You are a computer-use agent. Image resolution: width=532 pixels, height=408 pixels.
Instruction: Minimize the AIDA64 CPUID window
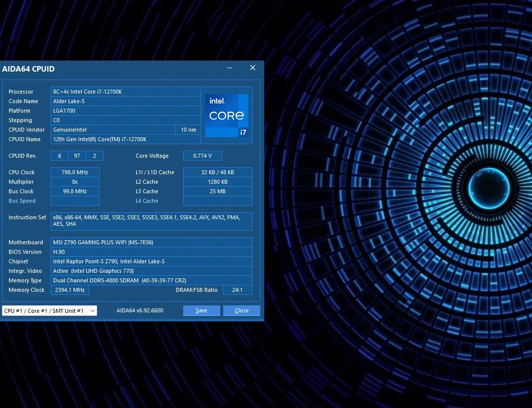pos(230,68)
